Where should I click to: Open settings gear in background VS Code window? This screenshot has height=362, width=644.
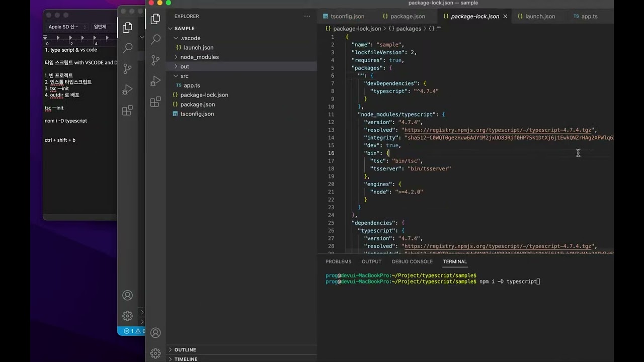pyautogui.click(x=127, y=316)
